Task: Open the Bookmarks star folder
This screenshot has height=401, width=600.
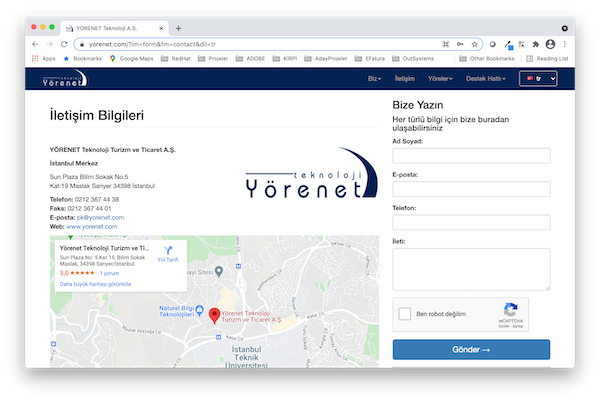Action: (83, 59)
